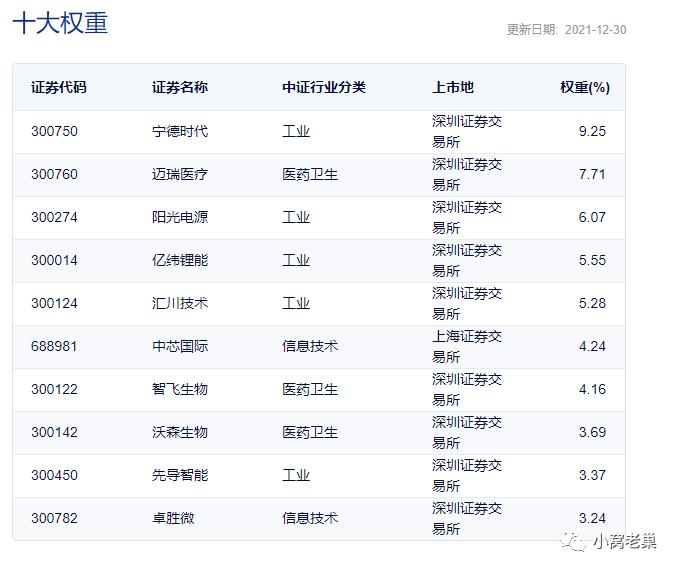The width and height of the screenshot is (678, 571).
Task: Click the weight value 3.37
Action: pyautogui.click(x=592, y=475)
